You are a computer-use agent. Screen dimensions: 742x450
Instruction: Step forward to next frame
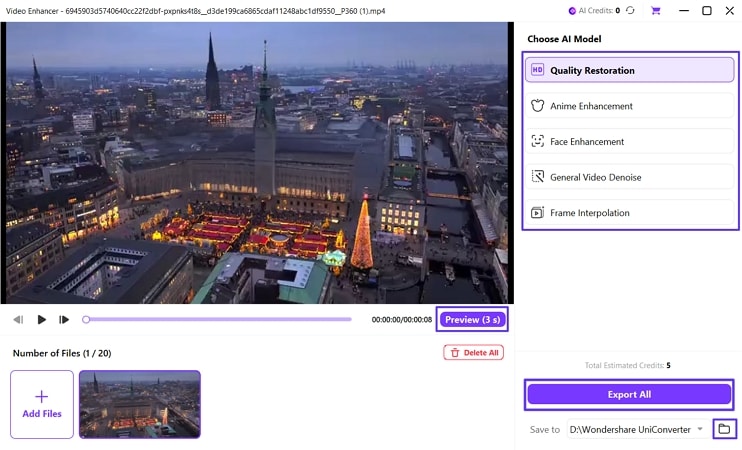pyautogui.click(x=64, y=320)
